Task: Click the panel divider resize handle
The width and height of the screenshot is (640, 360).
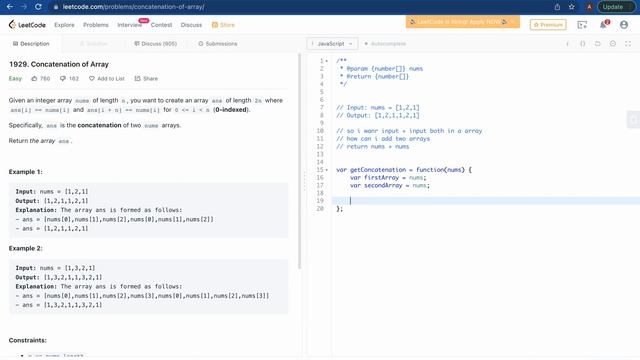Action: point(304,182)
